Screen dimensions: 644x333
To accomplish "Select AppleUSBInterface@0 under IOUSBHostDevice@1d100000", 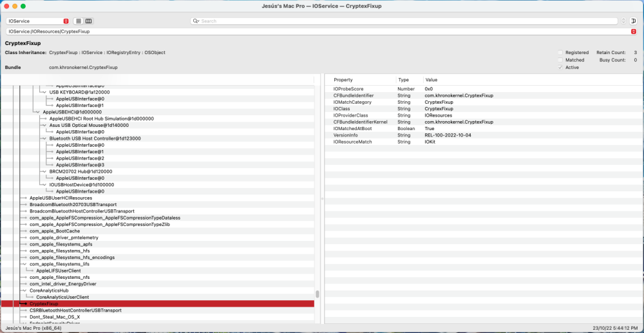I will point(80,191).
